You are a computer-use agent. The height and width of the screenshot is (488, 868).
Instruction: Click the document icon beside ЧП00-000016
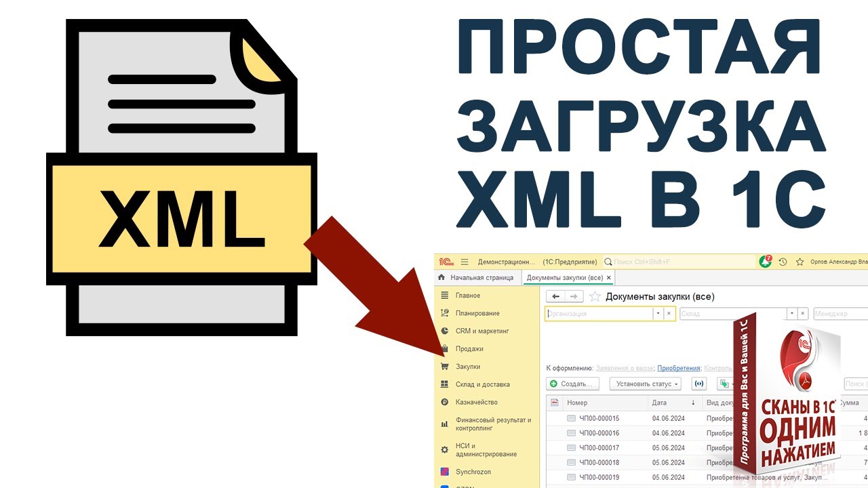(571, 433)
